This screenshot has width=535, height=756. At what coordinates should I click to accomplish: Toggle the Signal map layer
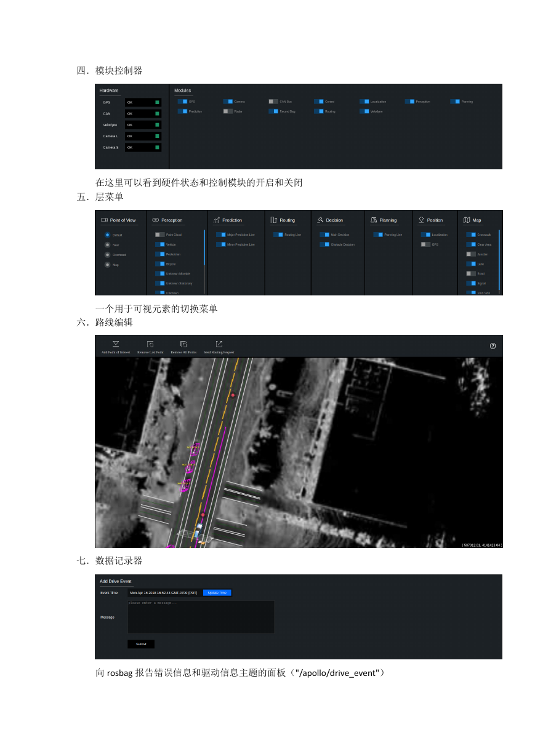tap(471, 283)
